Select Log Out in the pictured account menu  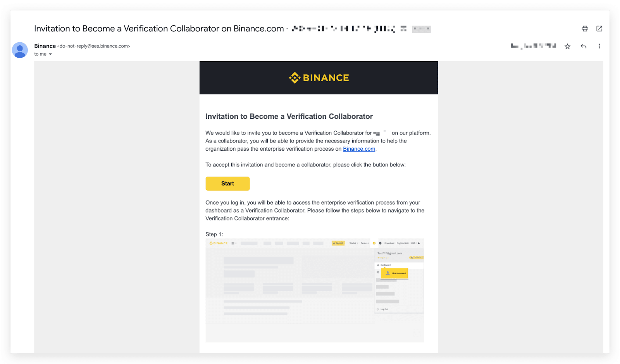coord(384,309)
